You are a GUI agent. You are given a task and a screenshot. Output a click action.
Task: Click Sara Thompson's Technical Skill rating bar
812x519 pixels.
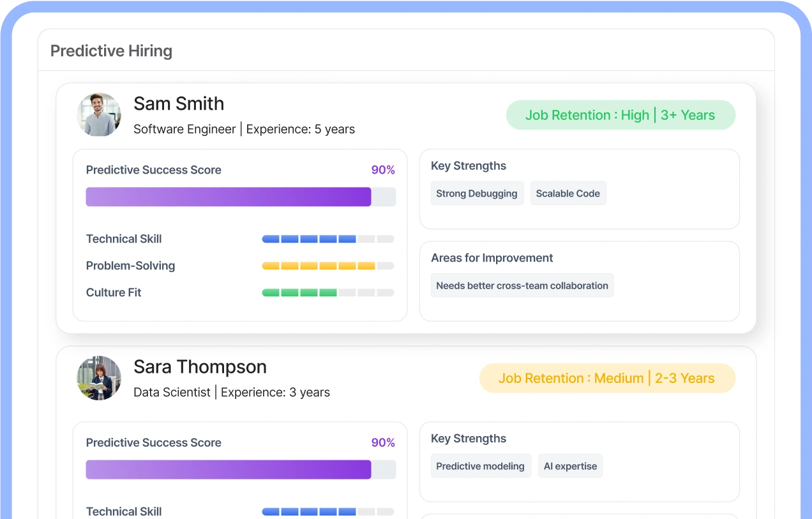pos(328,511)
